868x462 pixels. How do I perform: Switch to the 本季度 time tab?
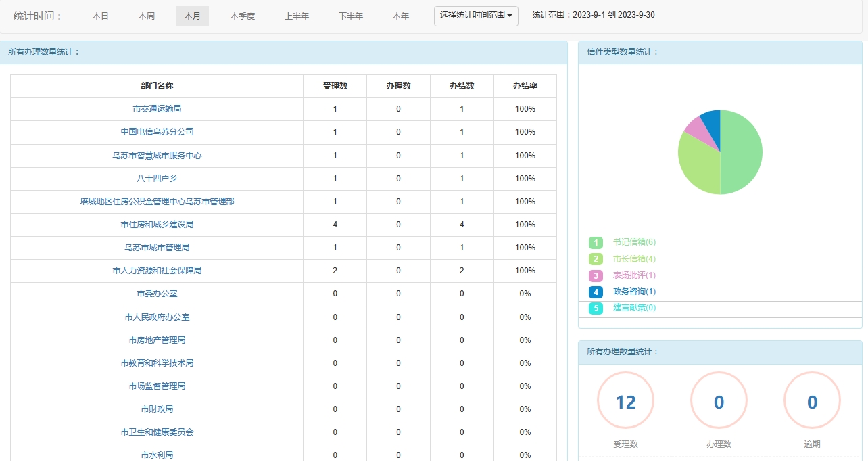(x=243, y=16)
